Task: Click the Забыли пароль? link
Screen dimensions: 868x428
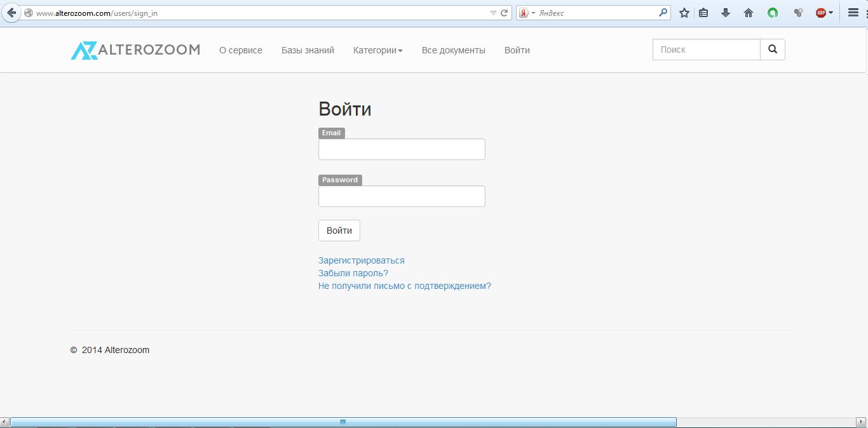Action: (x=353, y=273)
